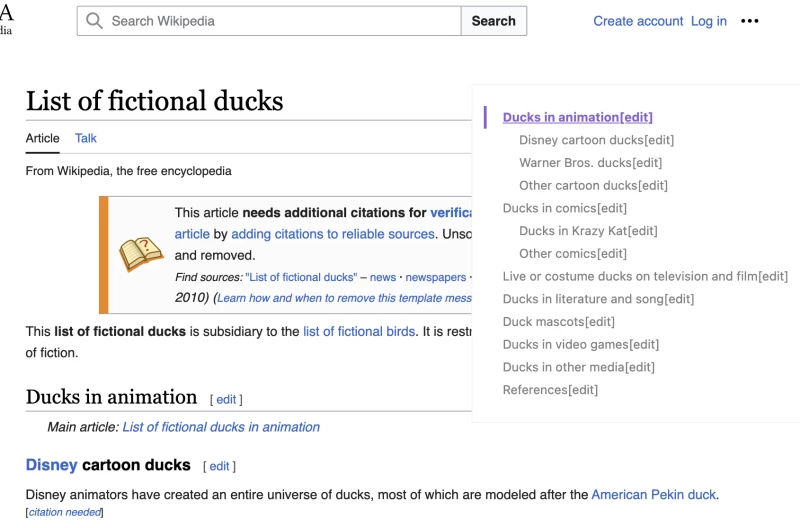Select the Article tab
800x528 pixels.
pyautogui.click(x=43, y=139)
